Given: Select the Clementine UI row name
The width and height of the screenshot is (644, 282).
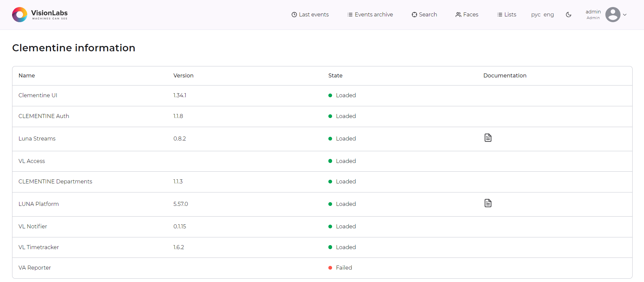Looking at the screenshot, I should 38,95.
